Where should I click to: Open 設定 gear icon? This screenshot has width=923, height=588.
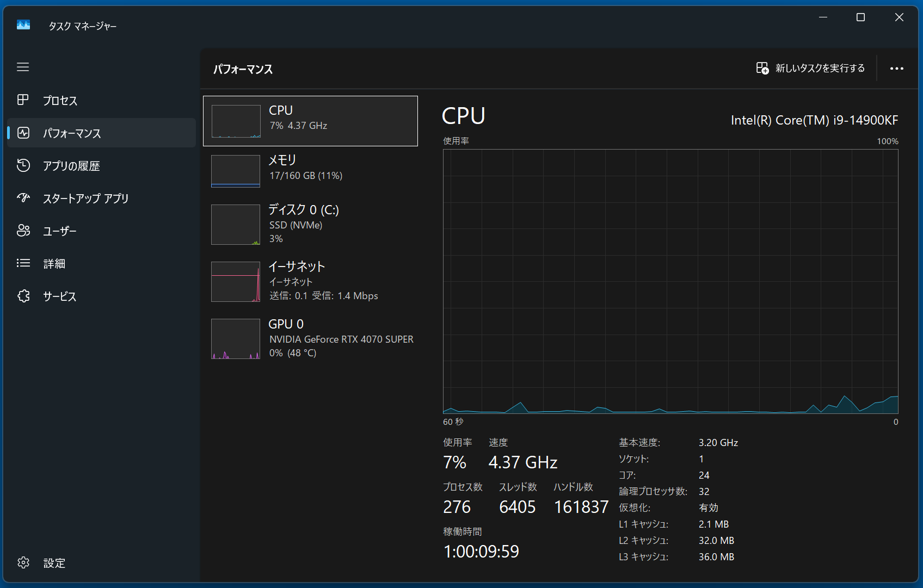[23, 562]
